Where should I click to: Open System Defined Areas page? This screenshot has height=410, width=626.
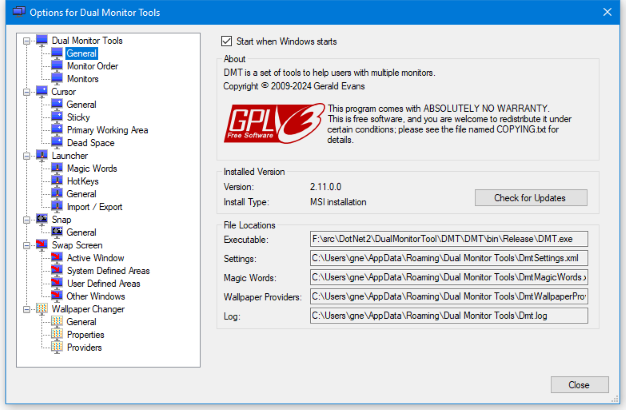[108, 271]
